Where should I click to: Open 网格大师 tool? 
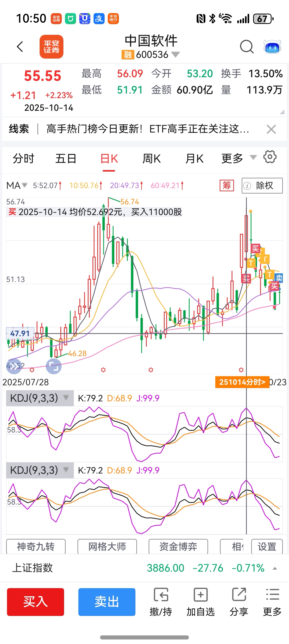[x=107, y=547]
